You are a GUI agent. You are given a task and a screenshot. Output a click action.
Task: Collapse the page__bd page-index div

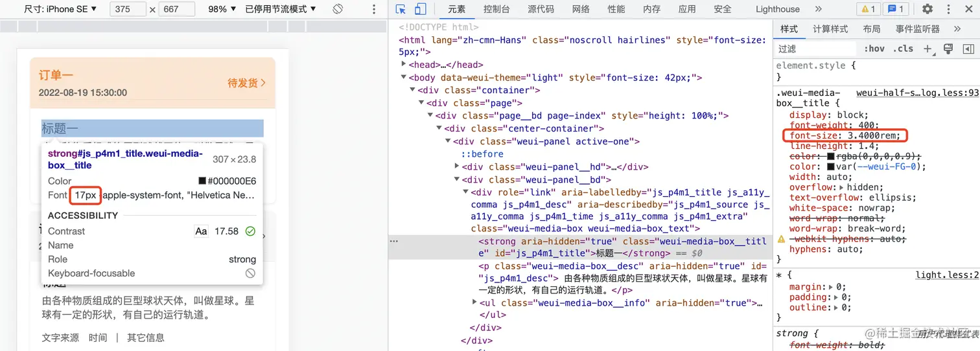coord(430,116)
